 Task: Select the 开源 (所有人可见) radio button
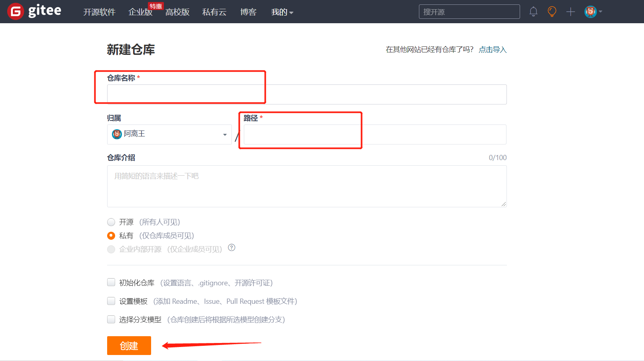(111, 222)
